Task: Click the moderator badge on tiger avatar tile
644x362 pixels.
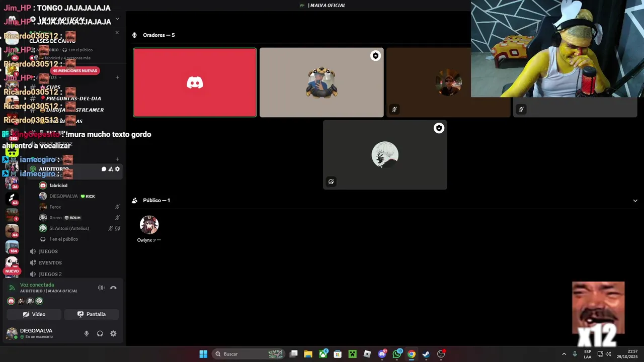Action: [x=375, y=56]
